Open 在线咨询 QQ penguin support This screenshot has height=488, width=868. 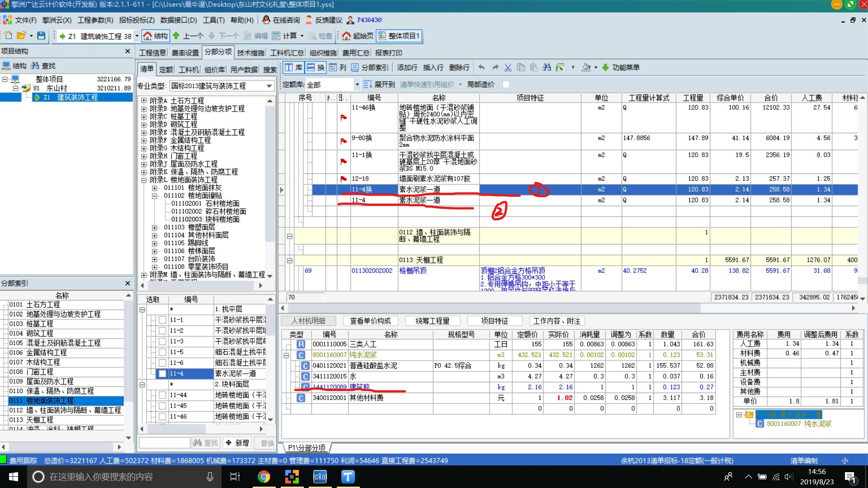click(x=281, y=20)
